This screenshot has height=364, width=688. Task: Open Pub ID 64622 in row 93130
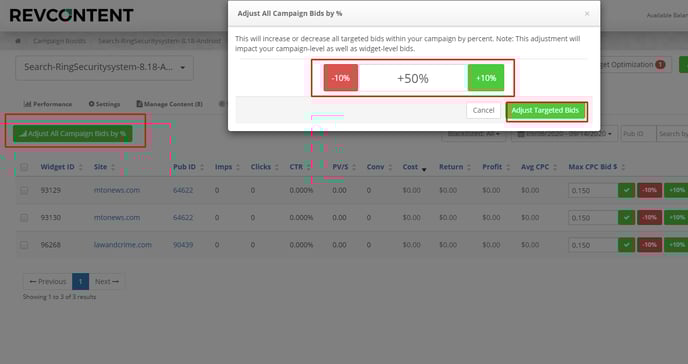(x=183, y=218)
